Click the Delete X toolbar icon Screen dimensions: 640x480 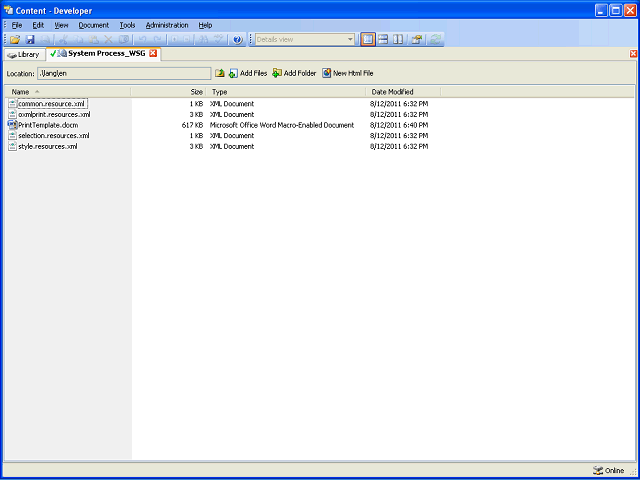coord(108,40)
